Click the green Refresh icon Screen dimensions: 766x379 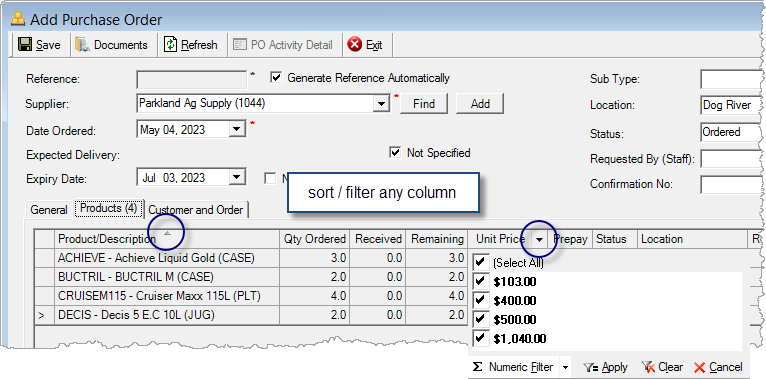(170, 45)
